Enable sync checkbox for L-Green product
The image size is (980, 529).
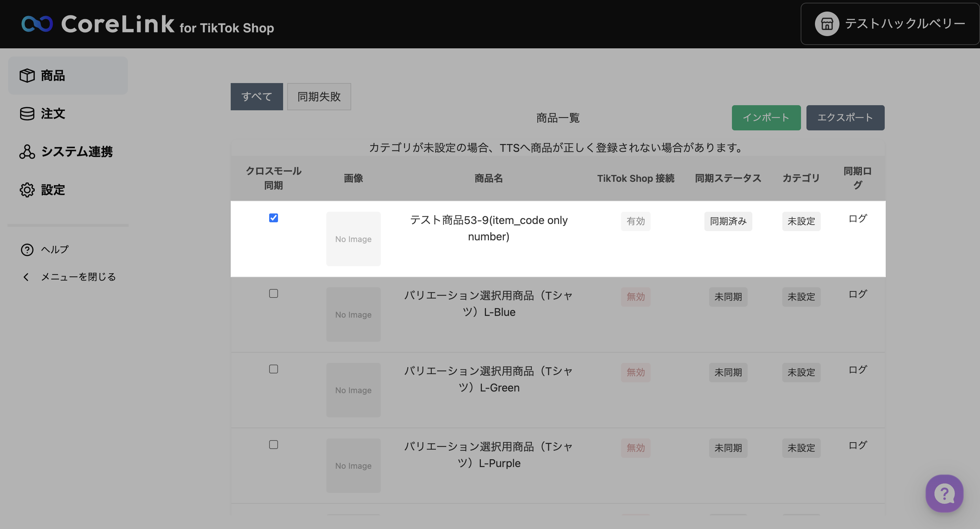(273, 369)
